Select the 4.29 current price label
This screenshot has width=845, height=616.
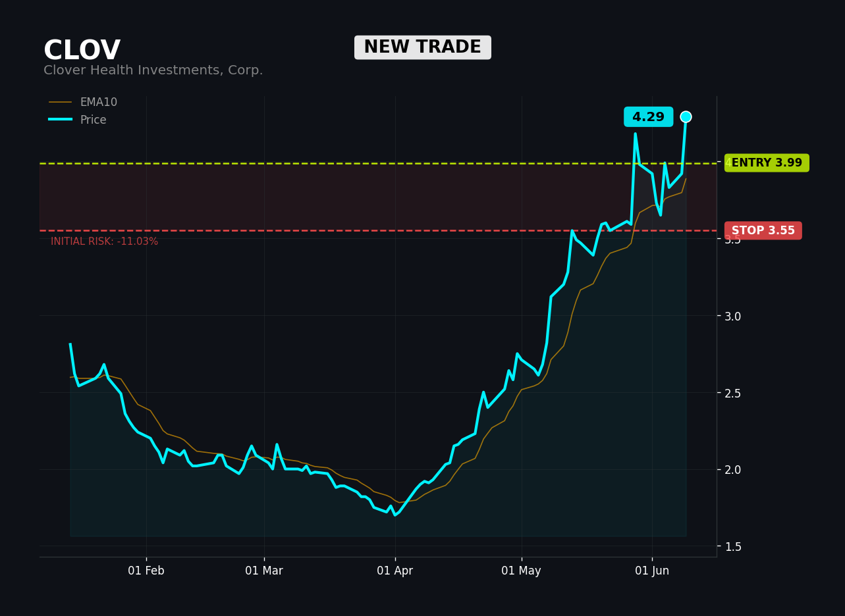[648, 117]
